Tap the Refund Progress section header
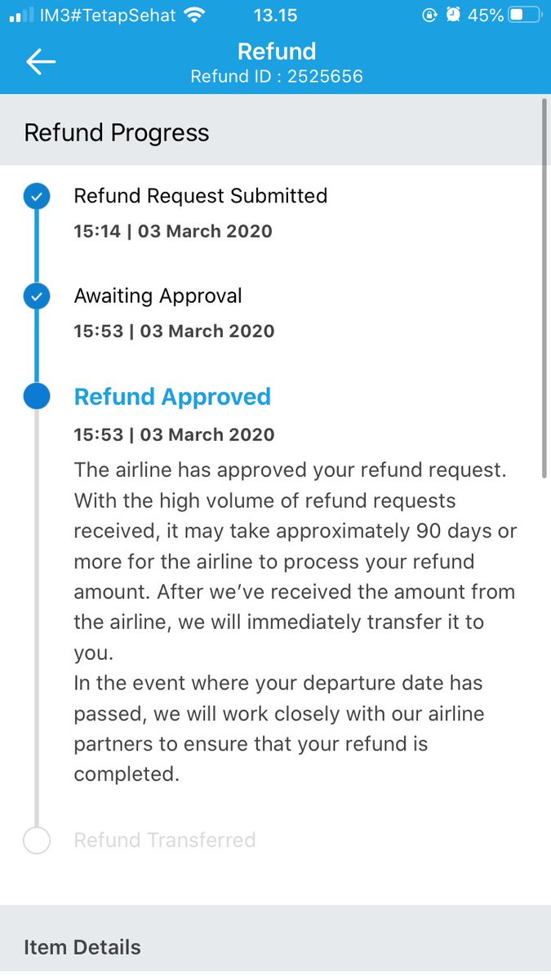This screenshot has width=551, height=980. click(275, 132)
